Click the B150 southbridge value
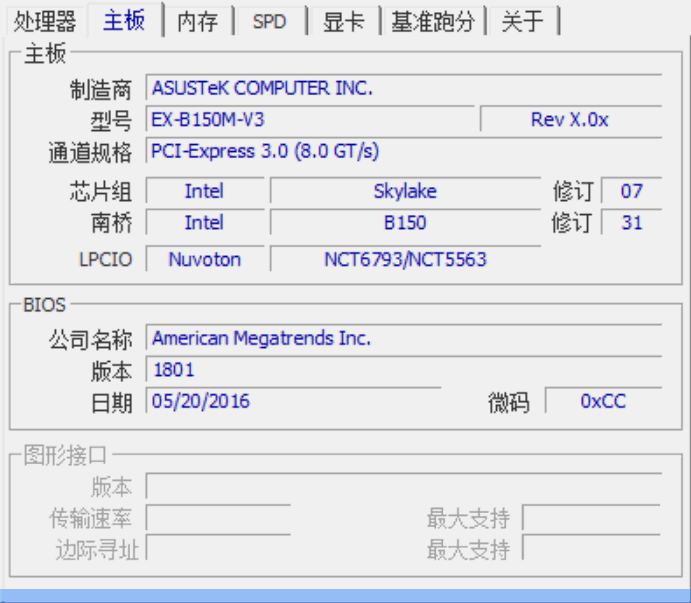The width and height of the screenshot is (691, 603). point(405,222)
